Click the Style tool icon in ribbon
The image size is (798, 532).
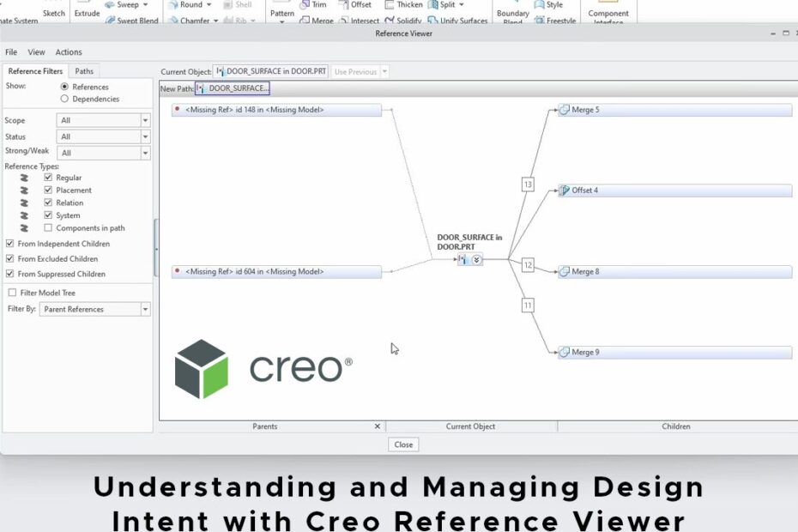click(539, 4)
